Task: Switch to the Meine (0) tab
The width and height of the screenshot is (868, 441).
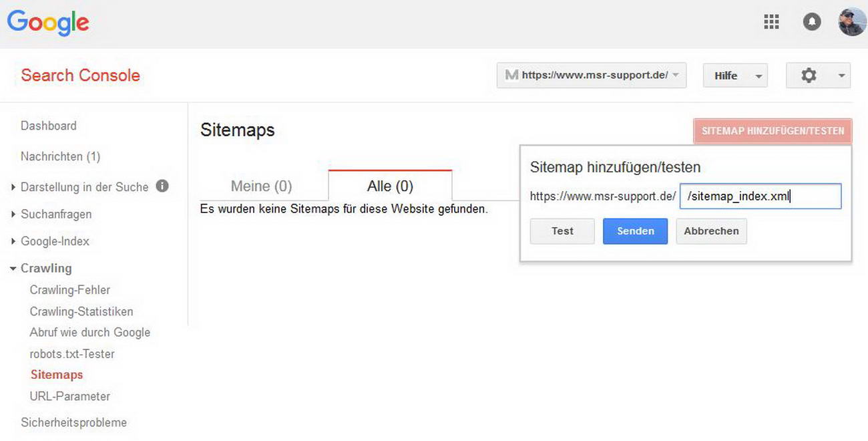Action: [261, 186]
